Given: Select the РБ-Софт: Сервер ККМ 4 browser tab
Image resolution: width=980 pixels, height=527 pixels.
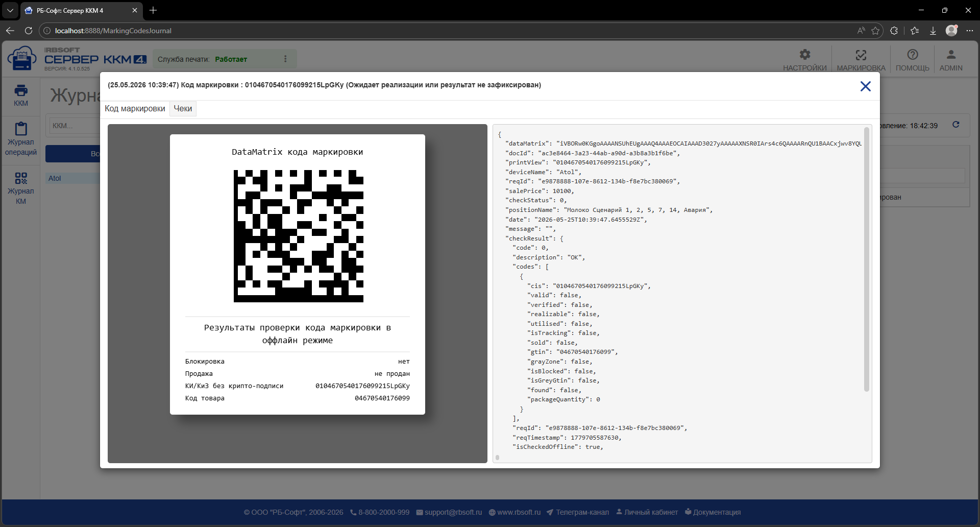Looking at the screenshot, I should click(x=82, y=10).
